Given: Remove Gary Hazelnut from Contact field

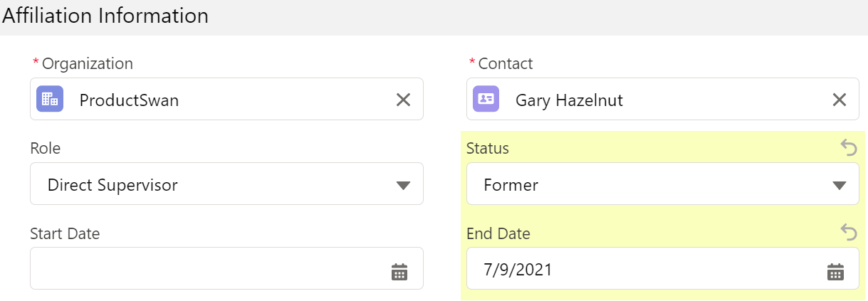Looking at the screenshot, I should (840, 100).
